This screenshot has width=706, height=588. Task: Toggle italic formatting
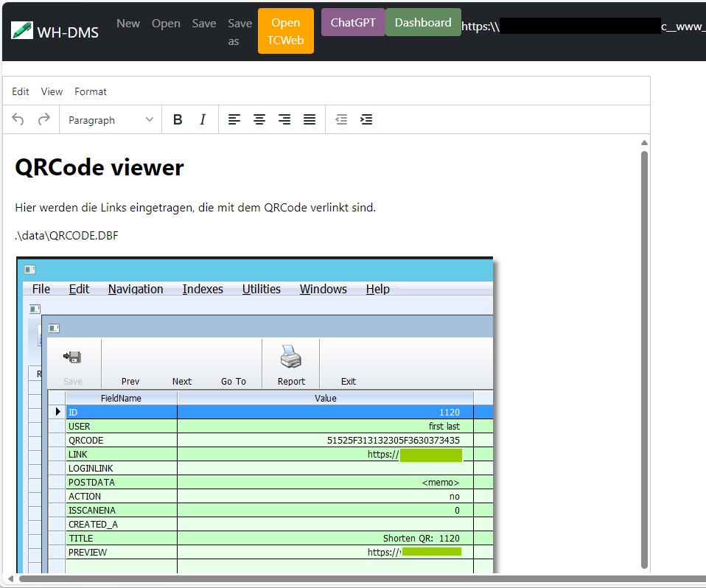203,119
